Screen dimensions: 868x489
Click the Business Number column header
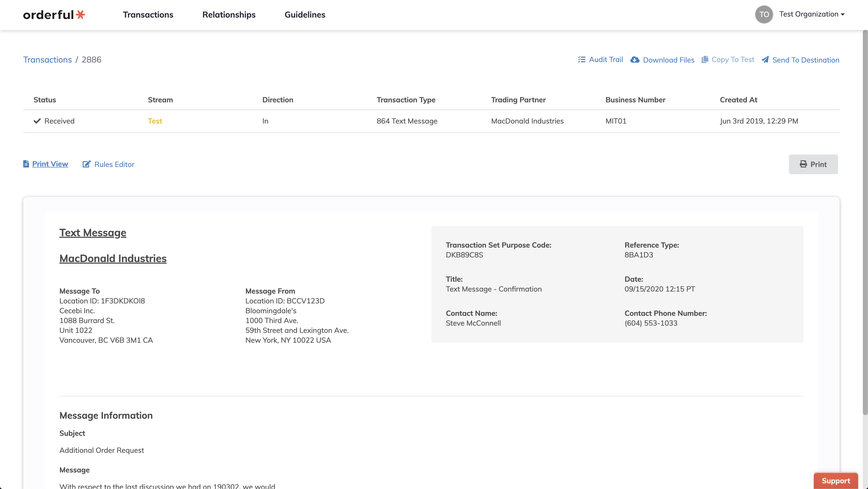coord(635,100)
